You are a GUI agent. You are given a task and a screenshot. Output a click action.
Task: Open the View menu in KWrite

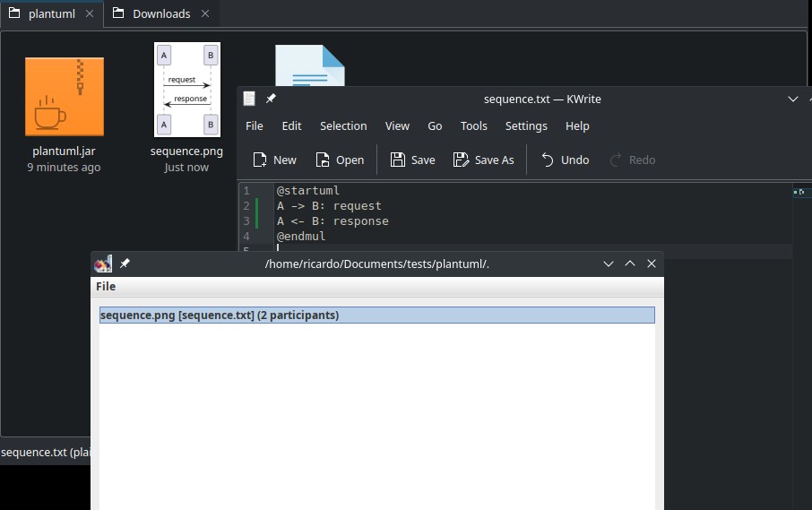397,125
